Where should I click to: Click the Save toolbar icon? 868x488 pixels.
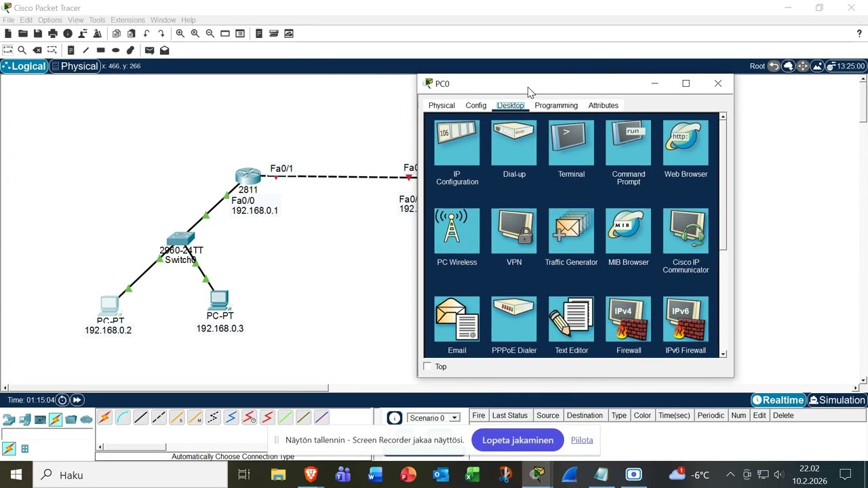click(38, 33)
